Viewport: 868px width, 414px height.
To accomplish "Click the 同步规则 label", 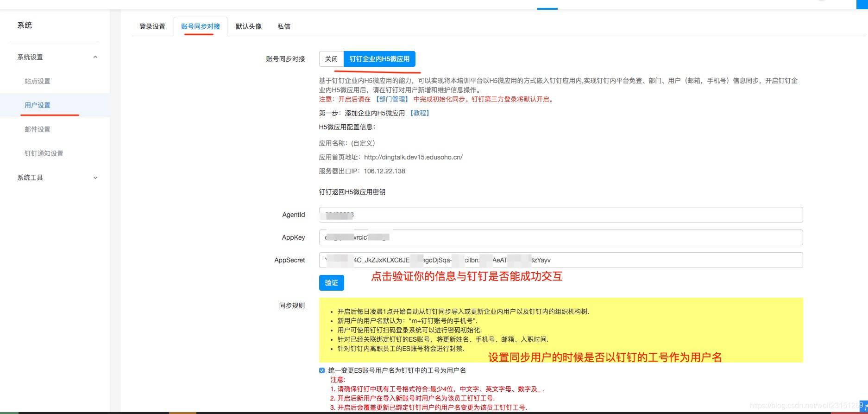I will pos(292,306).
